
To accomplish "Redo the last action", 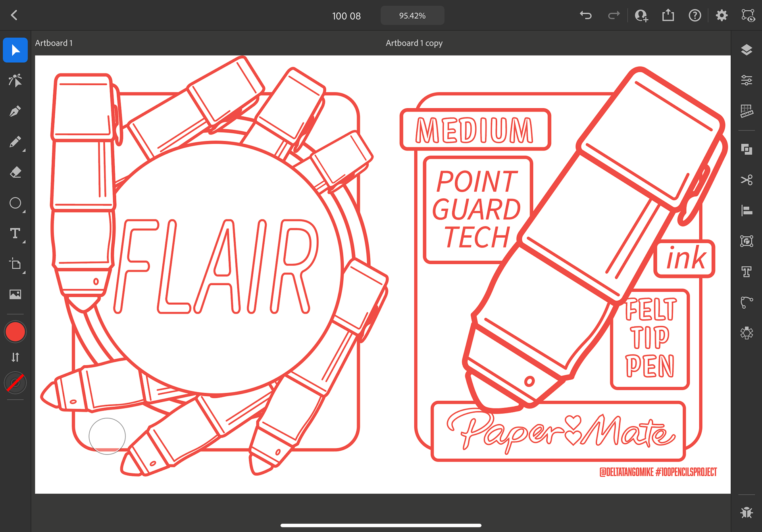I will pos(614,15).
